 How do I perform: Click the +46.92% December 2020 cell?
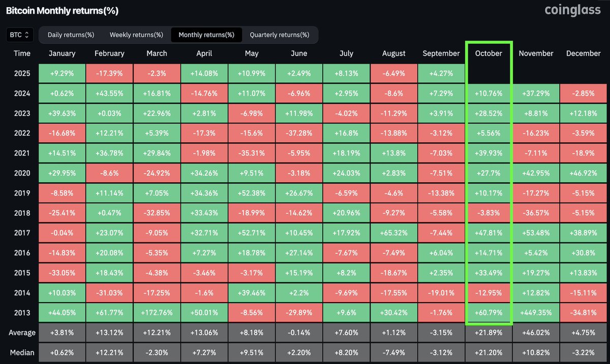pos(583,173)
